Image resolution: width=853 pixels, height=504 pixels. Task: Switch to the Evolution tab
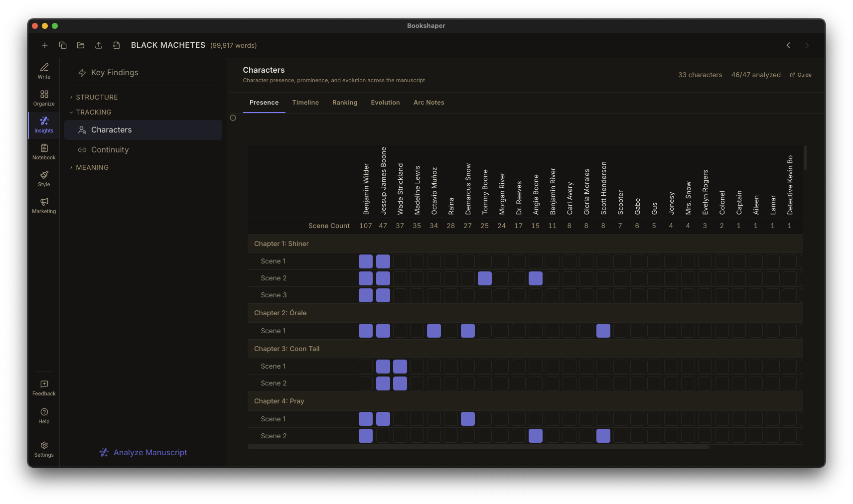[385, 103]
